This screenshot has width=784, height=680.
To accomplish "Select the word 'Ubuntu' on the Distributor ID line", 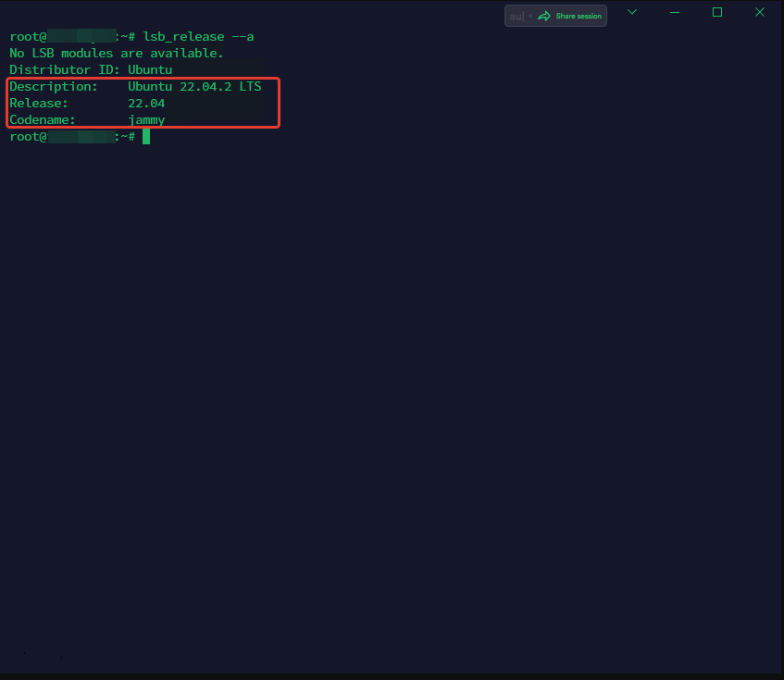I will pos(150,69).
